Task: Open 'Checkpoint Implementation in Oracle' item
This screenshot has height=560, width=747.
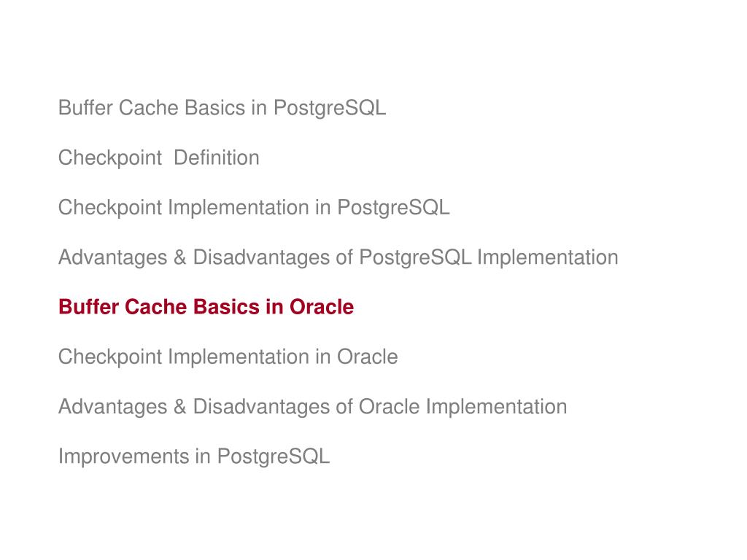Action: coord(228,357)
